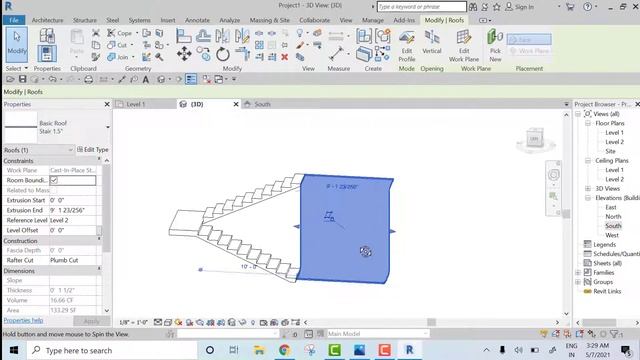Open the File menu

coord(14,20)
